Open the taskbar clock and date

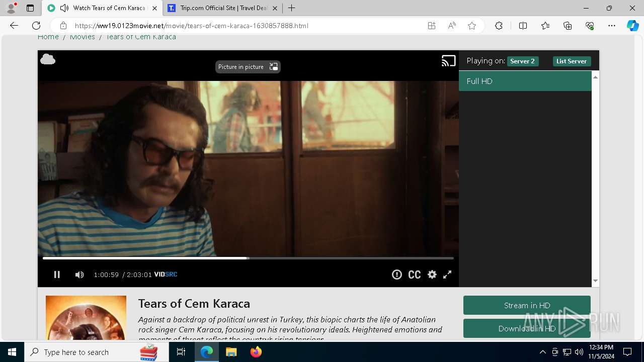601,352
